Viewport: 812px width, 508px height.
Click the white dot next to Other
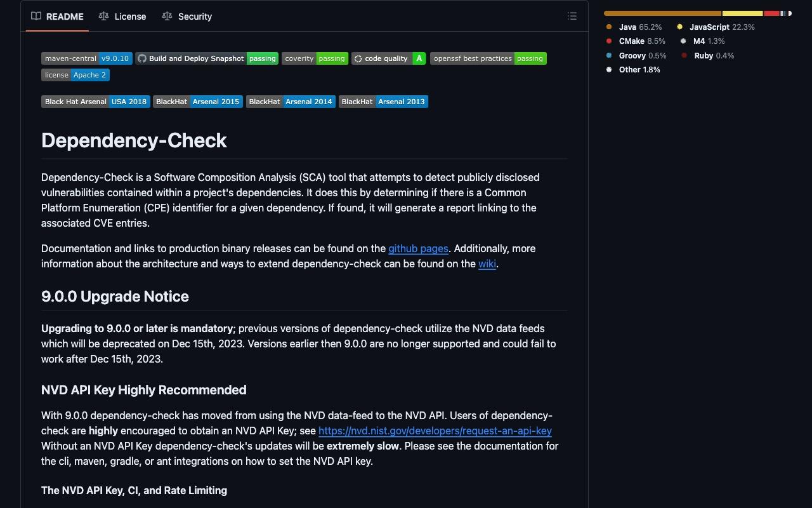(609, 70)
